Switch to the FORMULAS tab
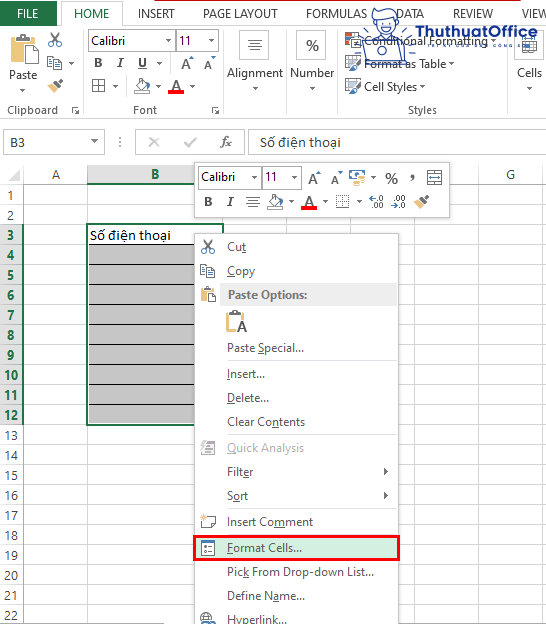This screenshot has width=546, height=624. (x=336, y=14)
